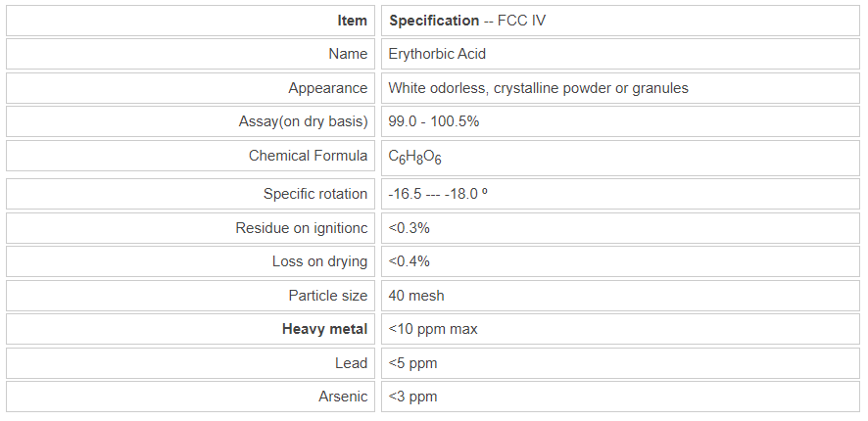Viewport: 868px width, 421px height.
Task: Click the Name label cell
Action: (x=348, y=54)
